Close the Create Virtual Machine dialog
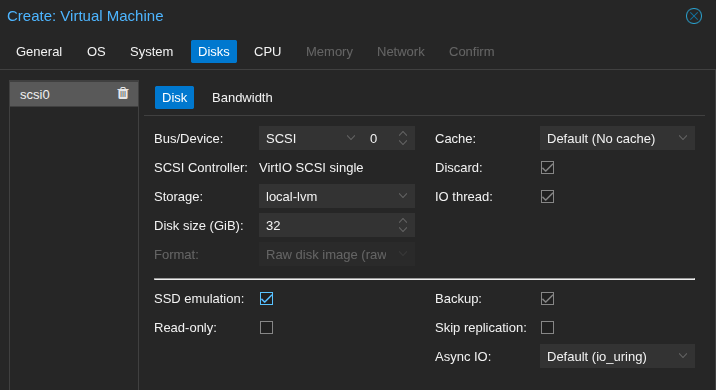Image resolution: width=716 pixels, height=390 pixels. [694, 16]
